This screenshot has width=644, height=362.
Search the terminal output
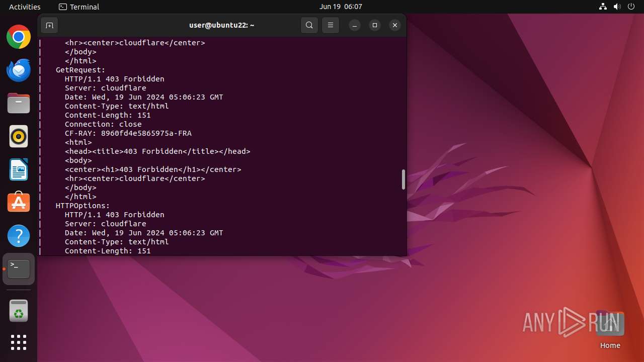tap(309, 25)
